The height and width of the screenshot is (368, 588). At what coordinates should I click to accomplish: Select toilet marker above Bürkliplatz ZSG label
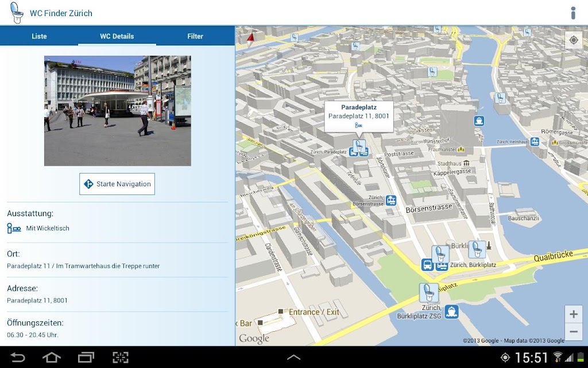click(x=429, y=293)
